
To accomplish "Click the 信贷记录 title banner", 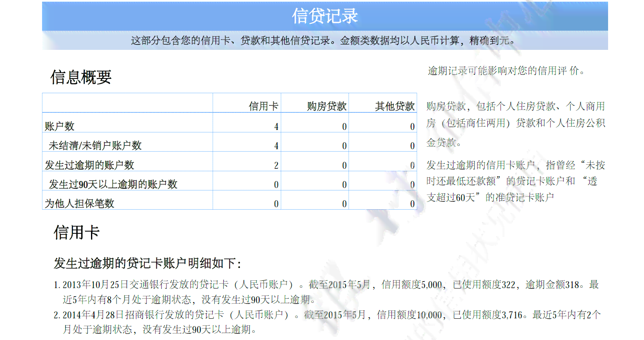I will pos(325,16).
